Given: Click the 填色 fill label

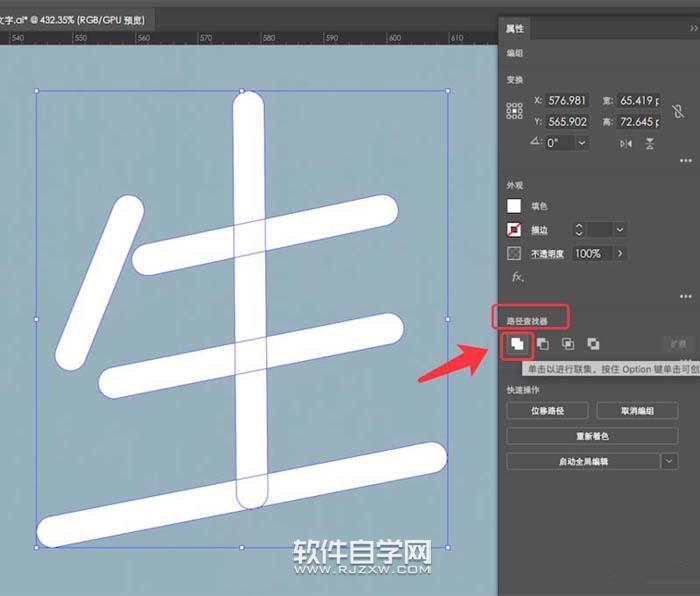Looking at the screenshot, I should tap(539, 206).
